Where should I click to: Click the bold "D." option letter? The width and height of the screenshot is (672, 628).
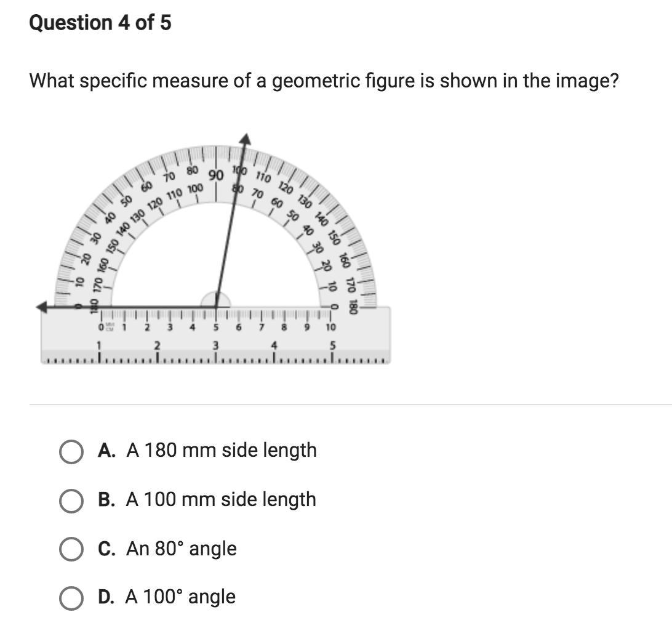[x=106, y=597]
